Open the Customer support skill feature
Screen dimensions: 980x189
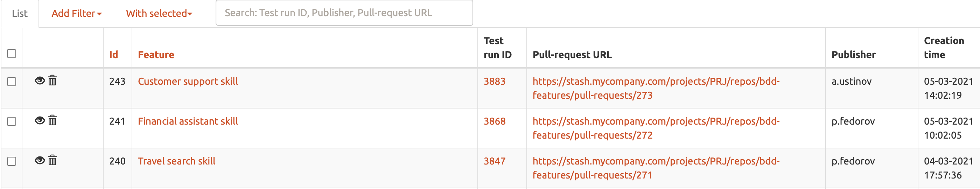point(188,82)
